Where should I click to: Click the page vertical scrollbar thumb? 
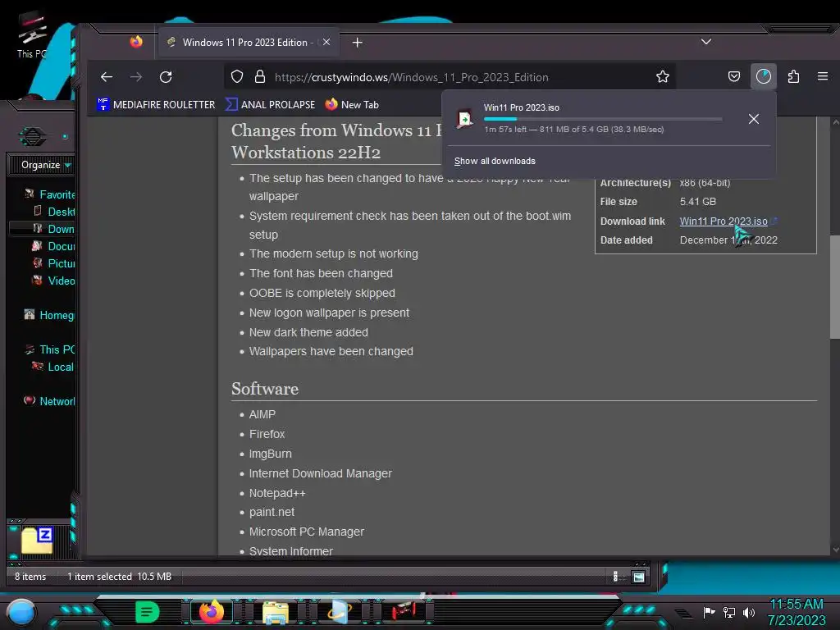(x=834, y=286)
